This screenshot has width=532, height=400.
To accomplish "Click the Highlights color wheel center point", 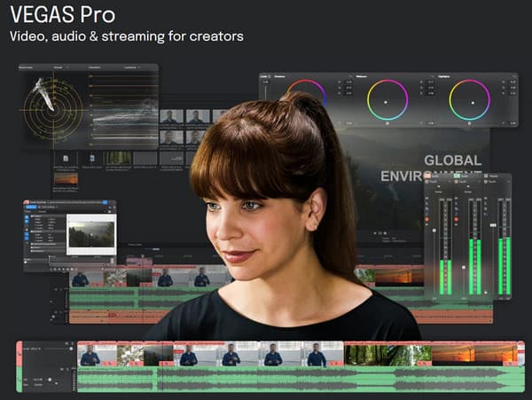I will 473,103.
